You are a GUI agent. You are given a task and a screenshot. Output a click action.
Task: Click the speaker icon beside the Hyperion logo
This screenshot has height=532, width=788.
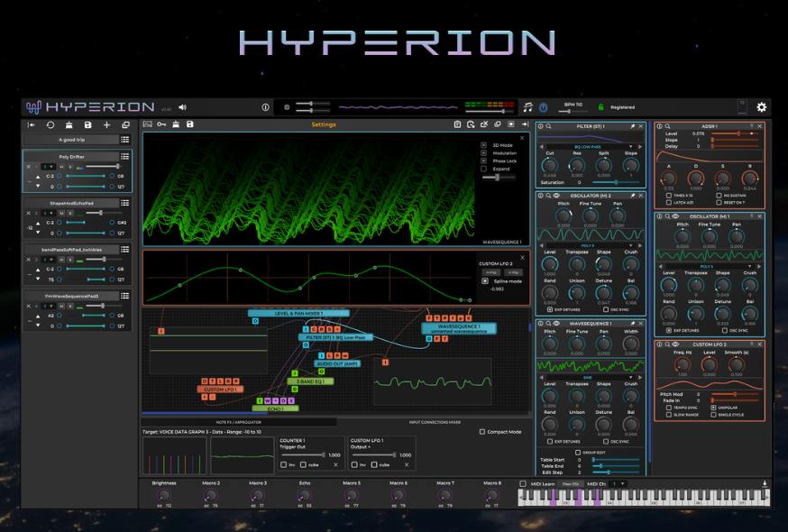(x=182, y=107)
